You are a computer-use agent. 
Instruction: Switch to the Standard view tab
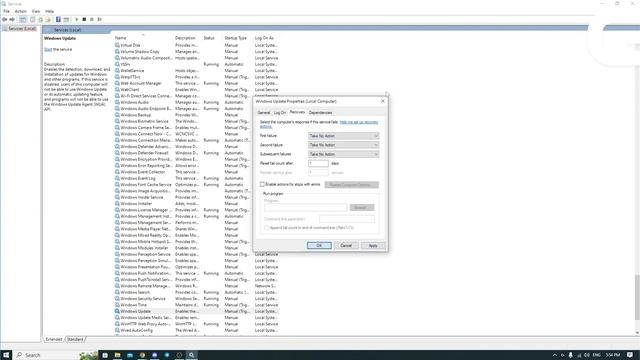(75, 339)
